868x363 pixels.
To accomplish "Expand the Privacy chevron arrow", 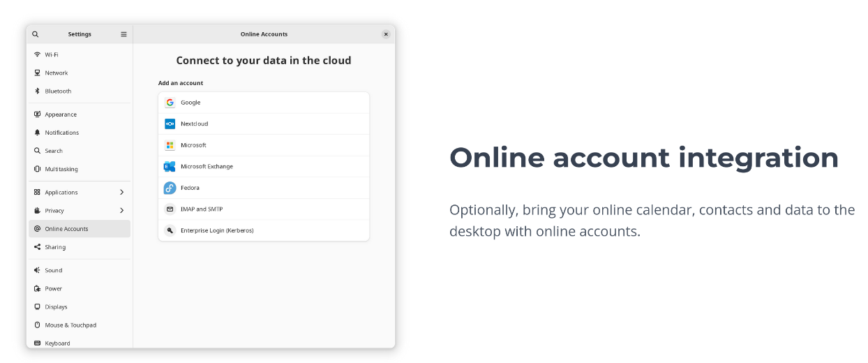I will (122, 210).
